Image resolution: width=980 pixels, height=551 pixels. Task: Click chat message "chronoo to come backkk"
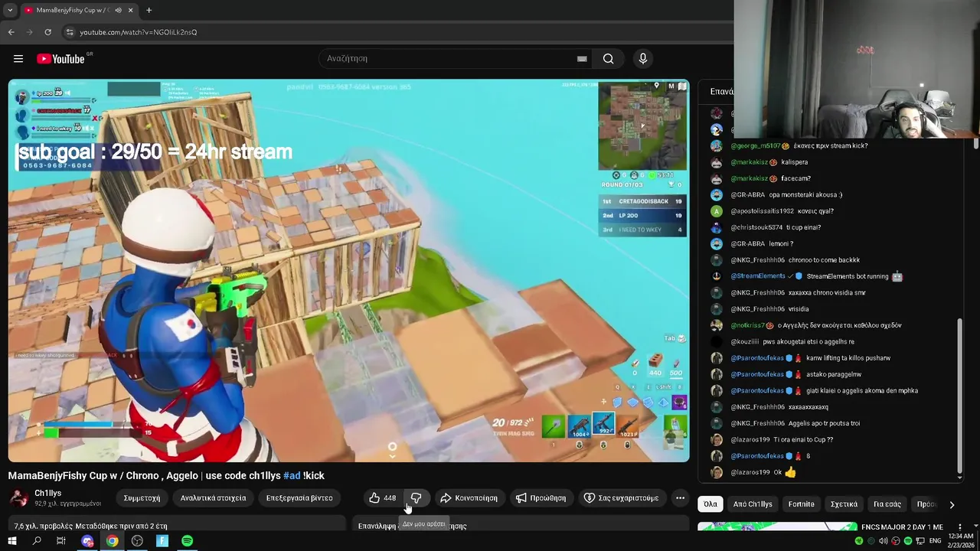[824, 260]
